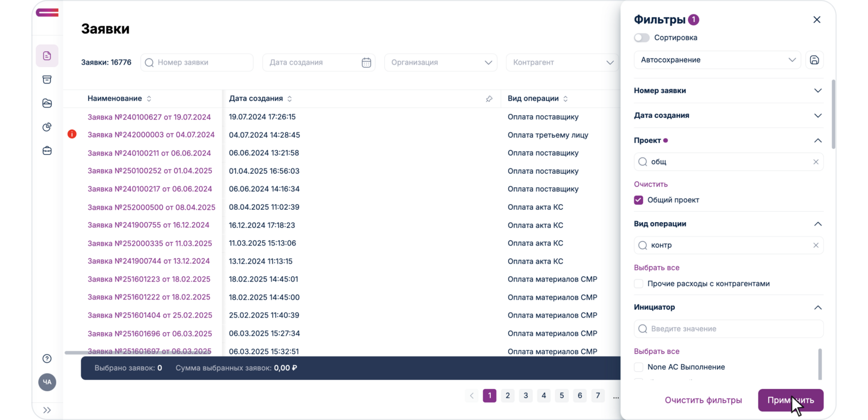Go to page 5
This screenshot has height=420, width=868.
(562, 396)
